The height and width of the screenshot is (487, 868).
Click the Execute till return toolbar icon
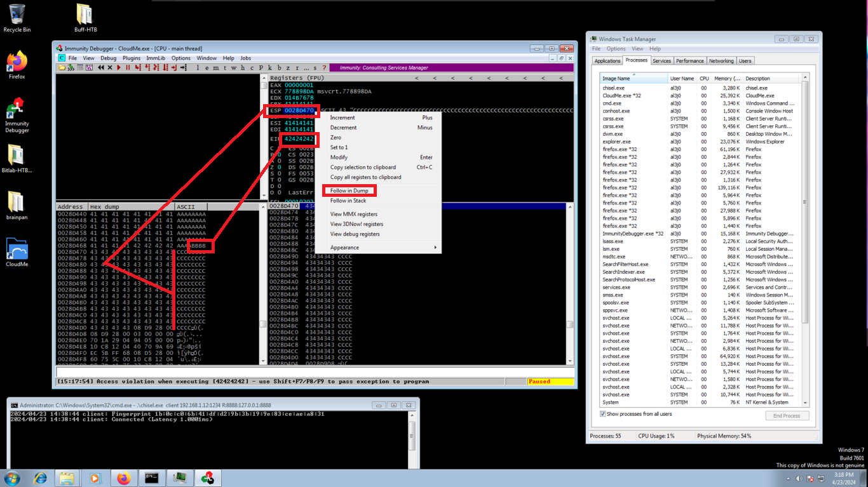pos(174,67)
